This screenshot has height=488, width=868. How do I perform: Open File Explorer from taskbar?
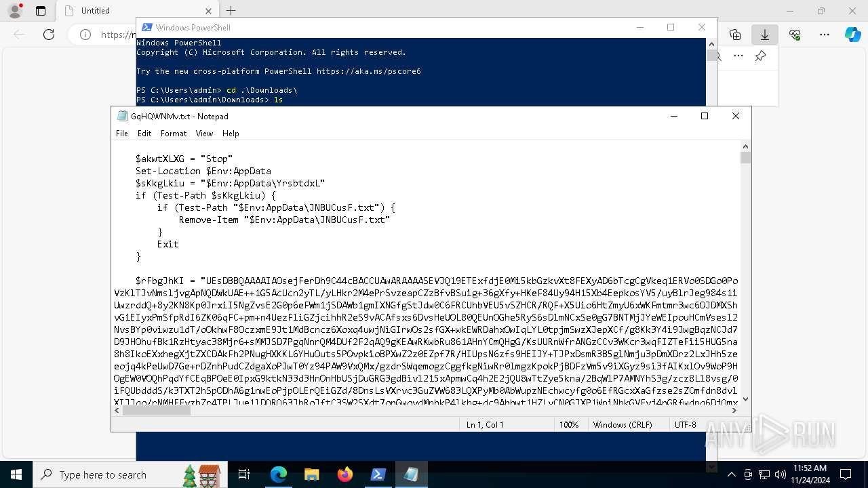[x=311, y=474]
